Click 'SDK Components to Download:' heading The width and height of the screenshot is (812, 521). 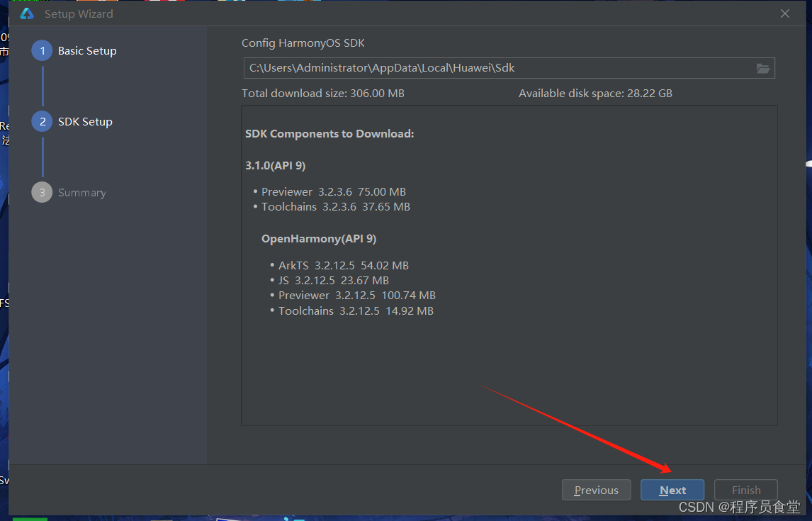pos(329,133)
